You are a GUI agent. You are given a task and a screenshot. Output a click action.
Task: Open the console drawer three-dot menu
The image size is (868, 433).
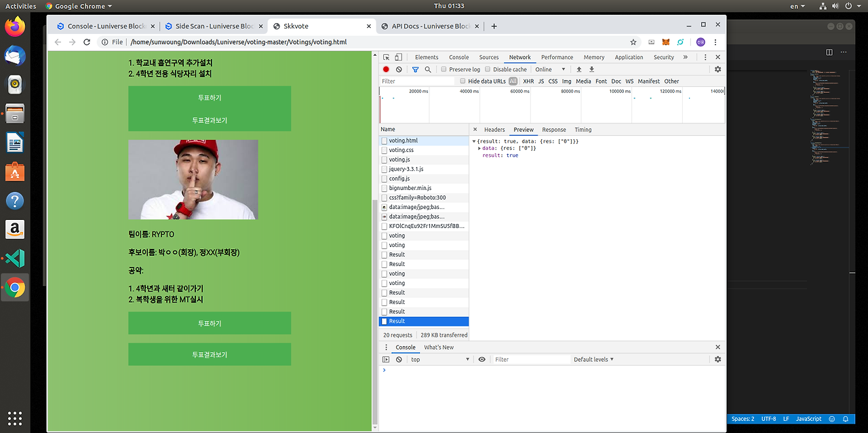[387, 347]
